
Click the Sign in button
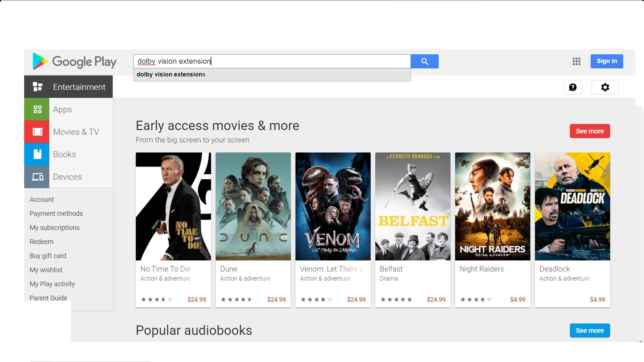point(607,61)
